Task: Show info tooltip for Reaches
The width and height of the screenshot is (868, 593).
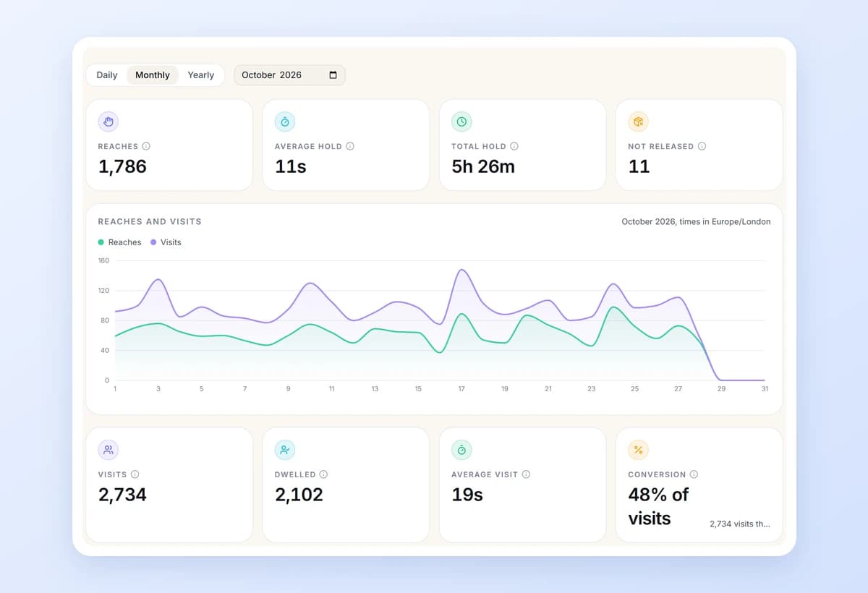Action: [x=146, y=146]
